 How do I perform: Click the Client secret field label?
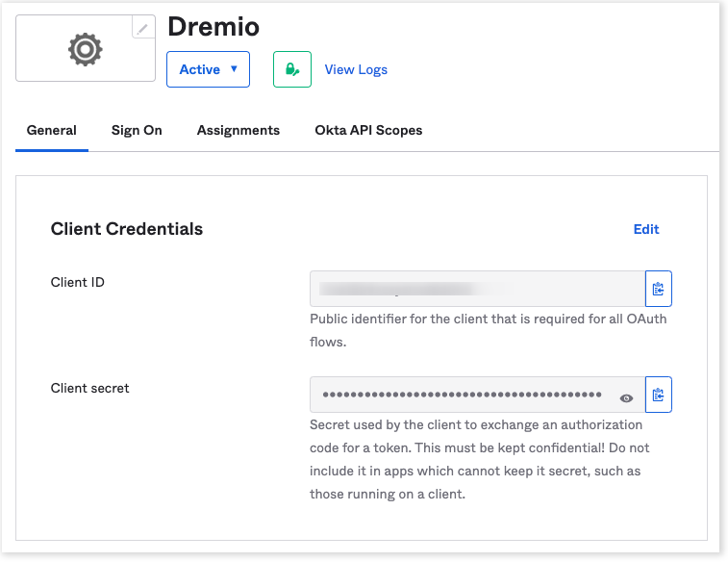click(x=89, y=388)
